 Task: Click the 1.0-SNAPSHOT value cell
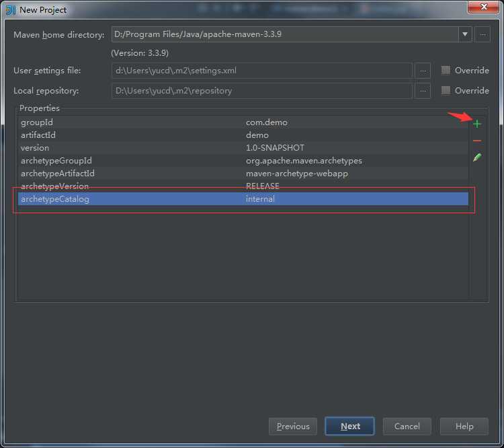pos(275,148)
